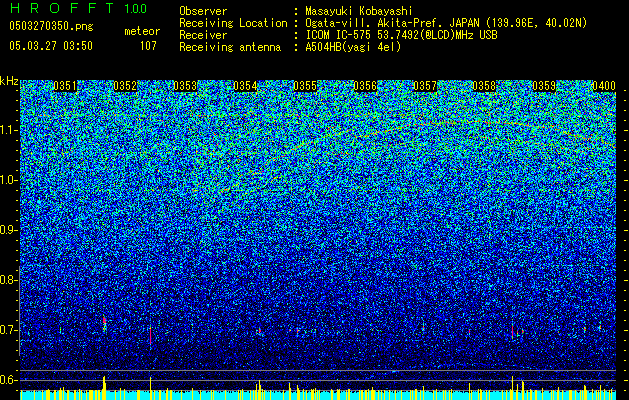Click the 0356 time marker

coord(365,86)
